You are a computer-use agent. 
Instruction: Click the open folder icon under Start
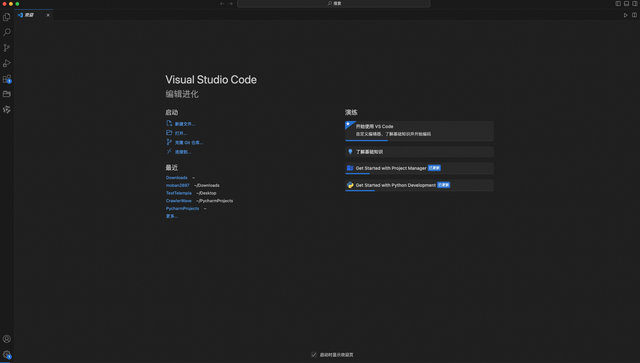169,133
